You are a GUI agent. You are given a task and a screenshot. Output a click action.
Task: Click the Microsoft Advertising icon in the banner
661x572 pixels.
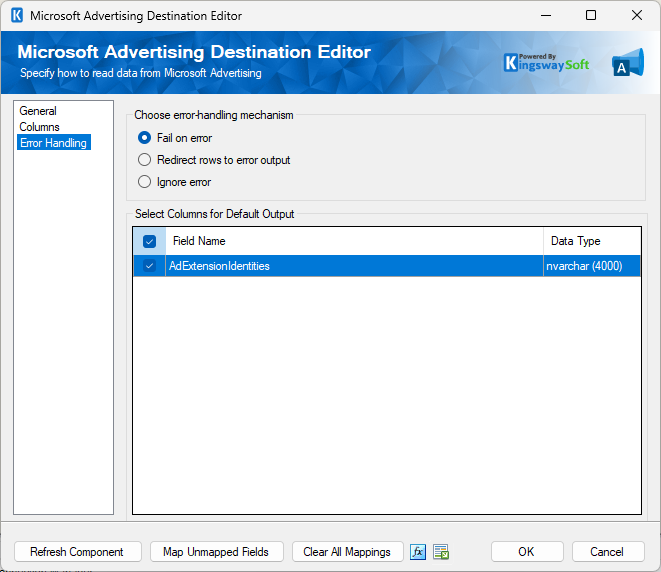pyautogui.click(x=626, y=63)
